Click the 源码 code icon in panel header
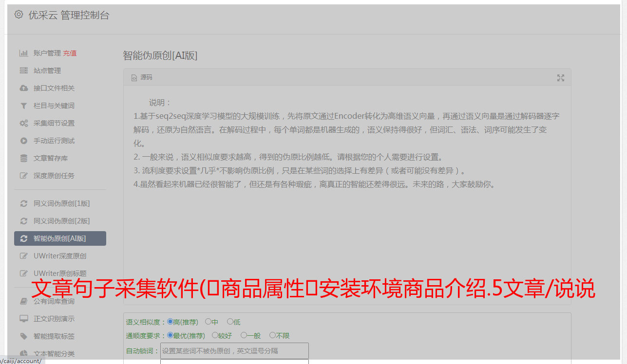Image resolution: width=627 pixels, height=364 pixels. (x=134, y=78)
